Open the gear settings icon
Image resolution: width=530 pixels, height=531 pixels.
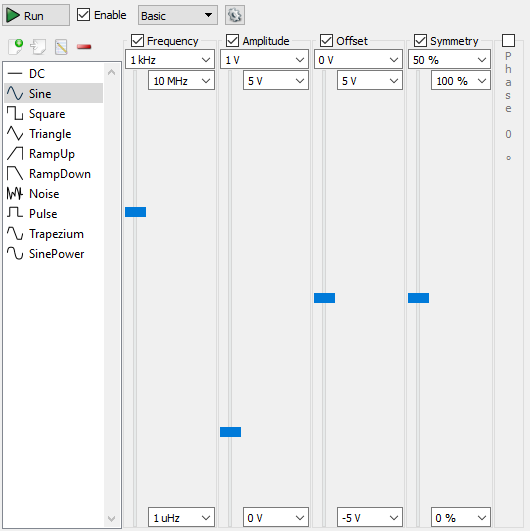[235, 15]
